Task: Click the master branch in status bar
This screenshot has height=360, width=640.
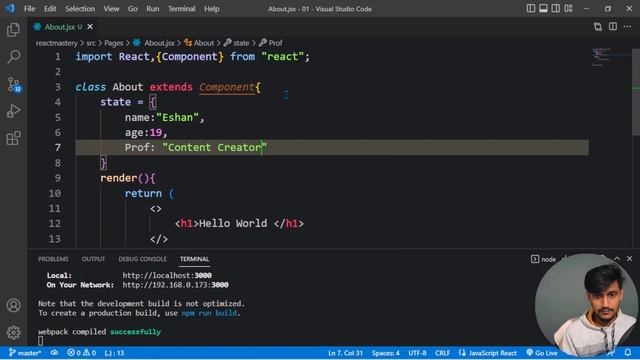Action: [25, 353]
